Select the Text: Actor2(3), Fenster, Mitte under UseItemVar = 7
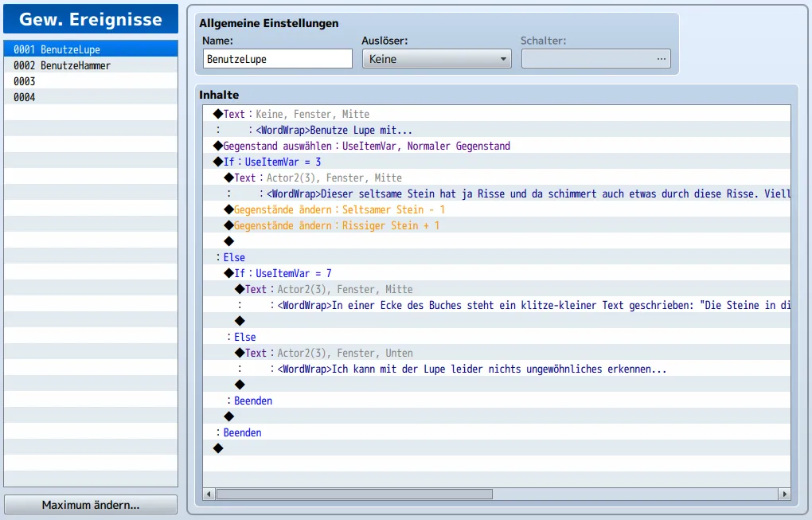The height and width of the screenshot is (520, 812). pos(497,289)
